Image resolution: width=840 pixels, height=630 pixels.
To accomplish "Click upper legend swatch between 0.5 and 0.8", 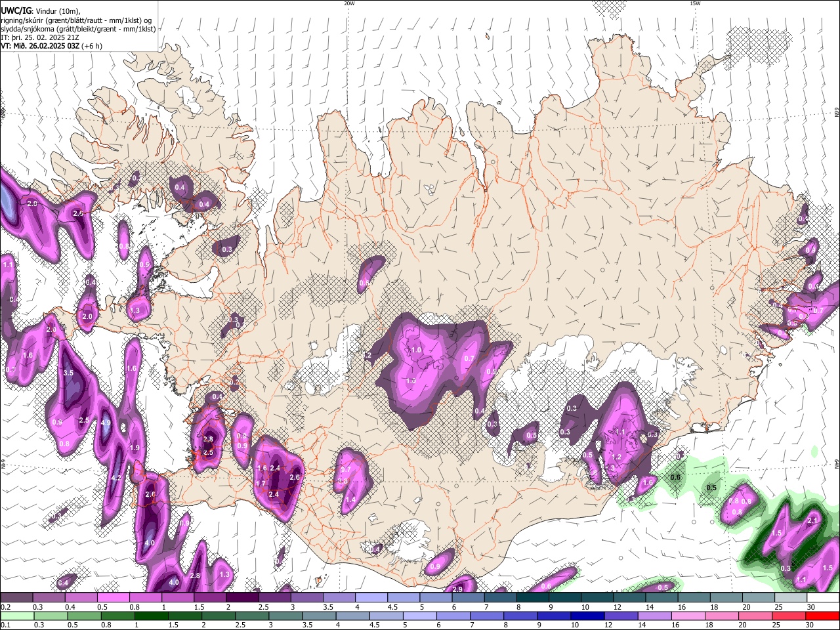I will [113, 597].
